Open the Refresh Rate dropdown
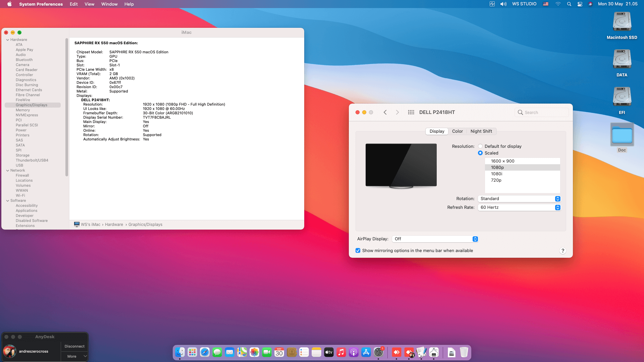The height and width of the screenshot is (362, 644). coord(557,207)
